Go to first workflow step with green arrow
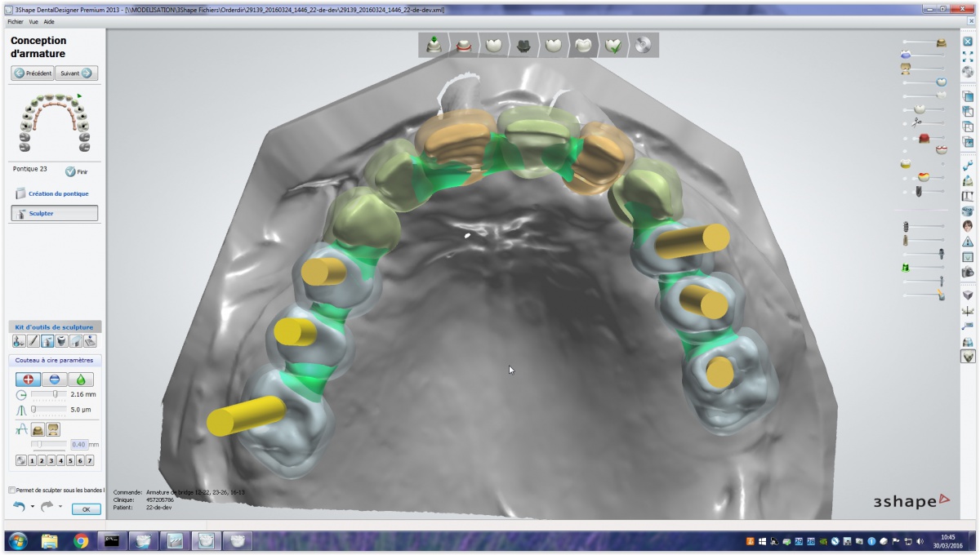980x555 pixels. pos(434,46)
